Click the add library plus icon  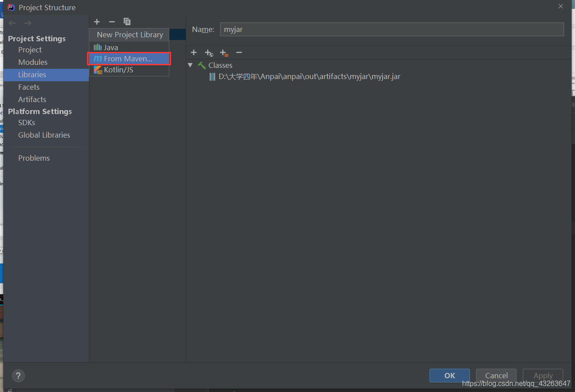pos(97,22)
